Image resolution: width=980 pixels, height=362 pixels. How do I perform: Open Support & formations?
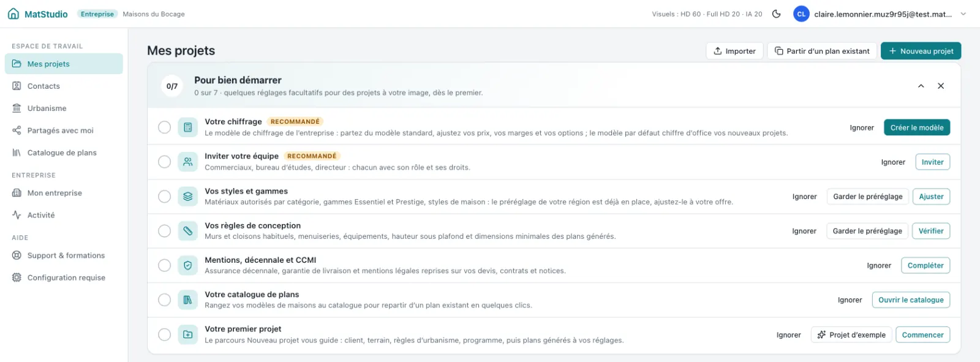coord(64,255)
